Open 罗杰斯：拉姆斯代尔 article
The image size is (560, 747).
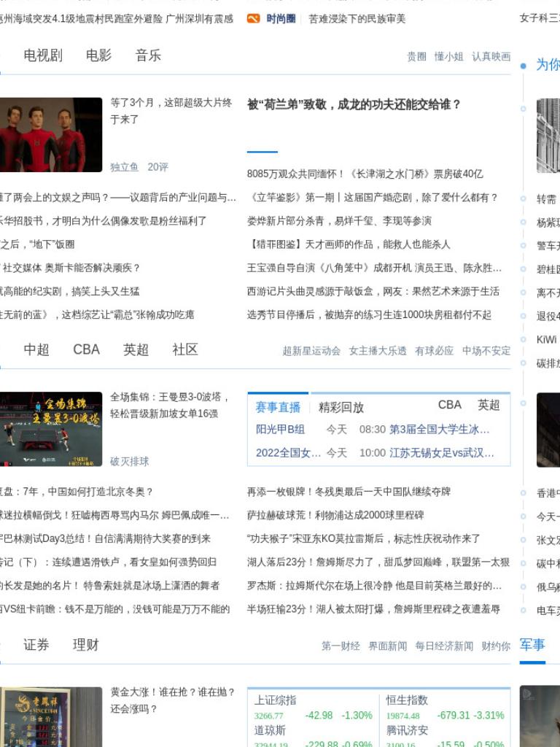coord(374,586)
